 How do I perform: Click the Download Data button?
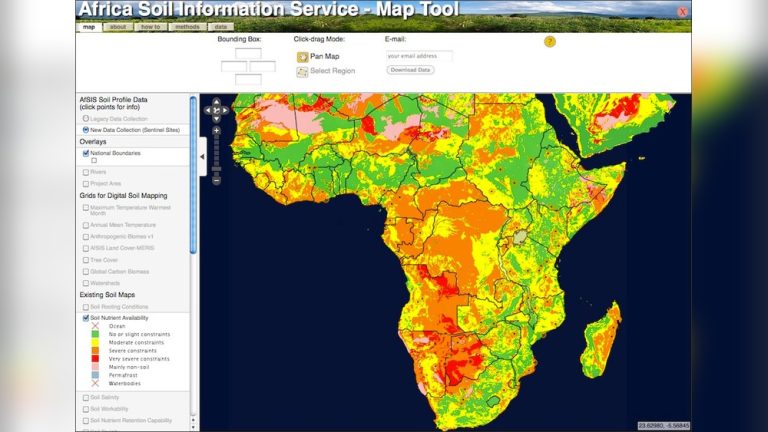(x=410, y=70)
